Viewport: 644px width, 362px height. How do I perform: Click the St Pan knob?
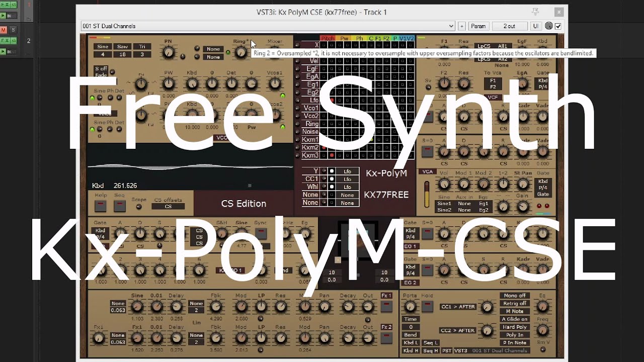tap(523, 184)
